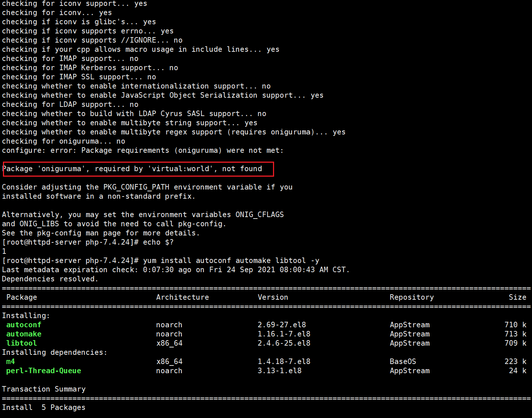Click the 'Dependencies resolved.' line

pyautogui.click(x=50, y=279)
